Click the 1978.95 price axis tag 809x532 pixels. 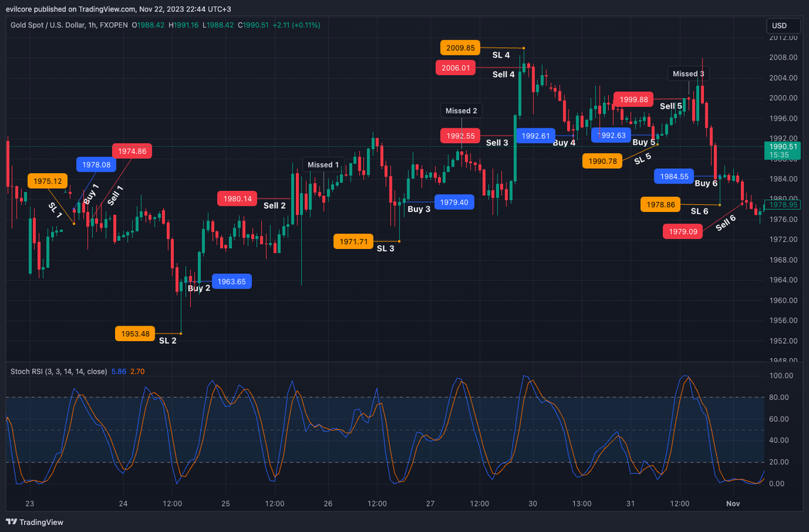click(x=782, y=205)
